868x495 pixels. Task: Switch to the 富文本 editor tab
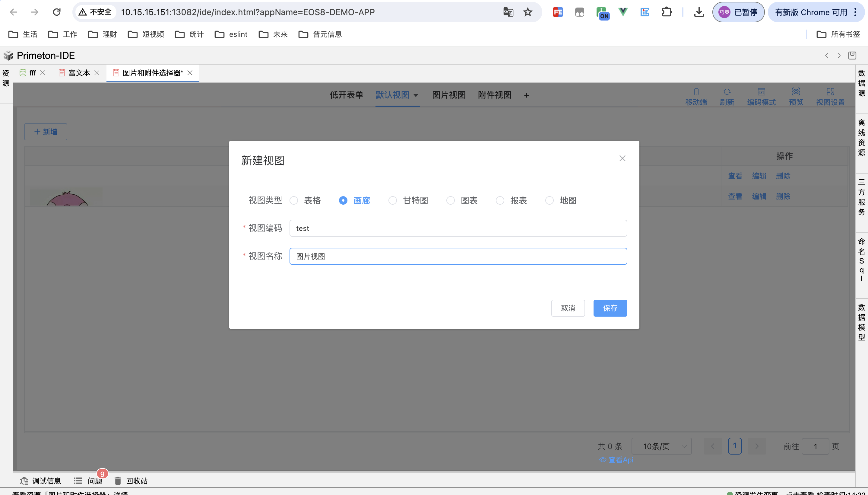[79, 73]
